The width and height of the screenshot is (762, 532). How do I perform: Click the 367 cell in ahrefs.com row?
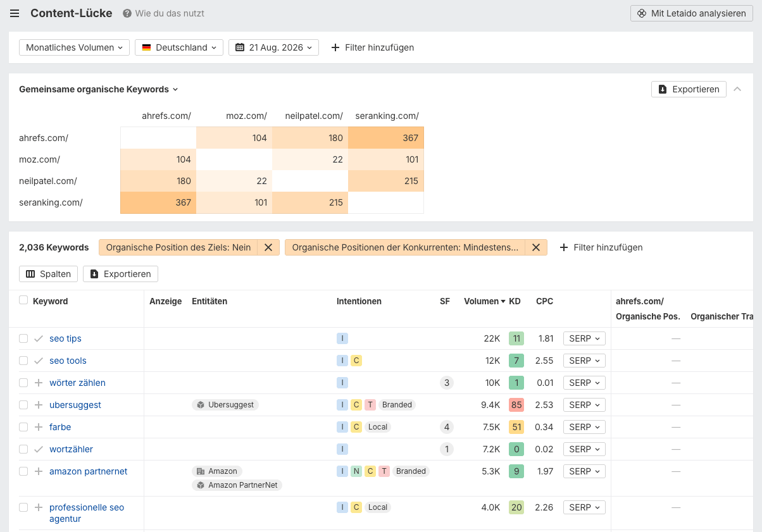pos(386,138)
